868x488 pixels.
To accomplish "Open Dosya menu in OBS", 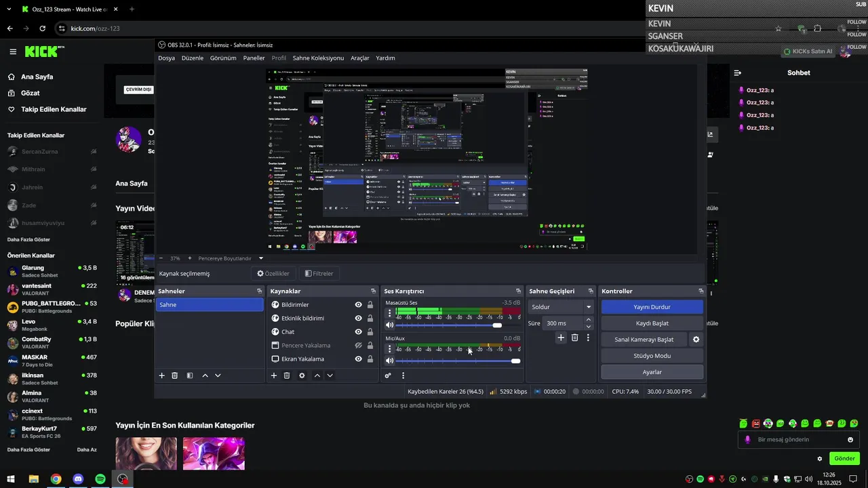I will click(x=166, y=58).
